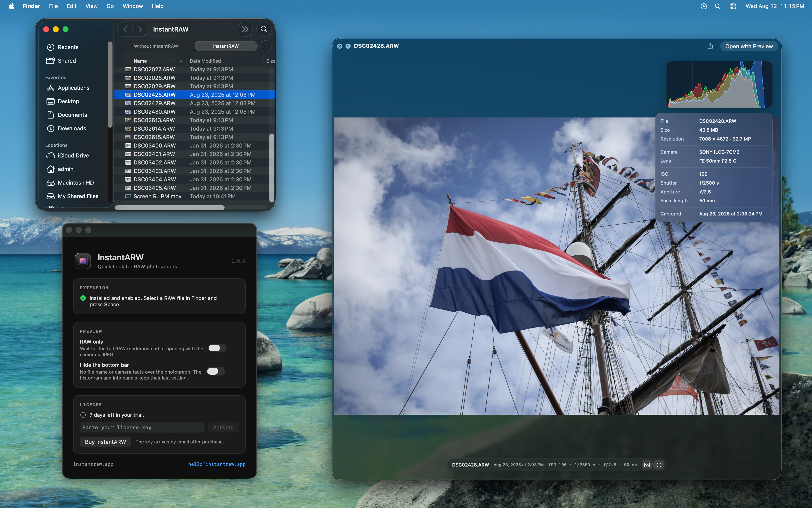The height and width of the screenshot is (508, 812).
Task: Click Buy InstantARW button
Action: click(x=105, y=442)
